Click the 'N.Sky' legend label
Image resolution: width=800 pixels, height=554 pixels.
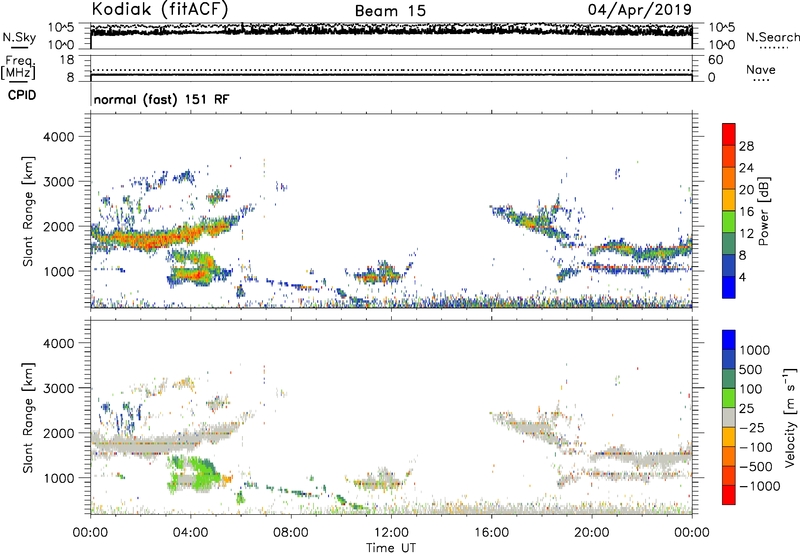pos(19,37)
